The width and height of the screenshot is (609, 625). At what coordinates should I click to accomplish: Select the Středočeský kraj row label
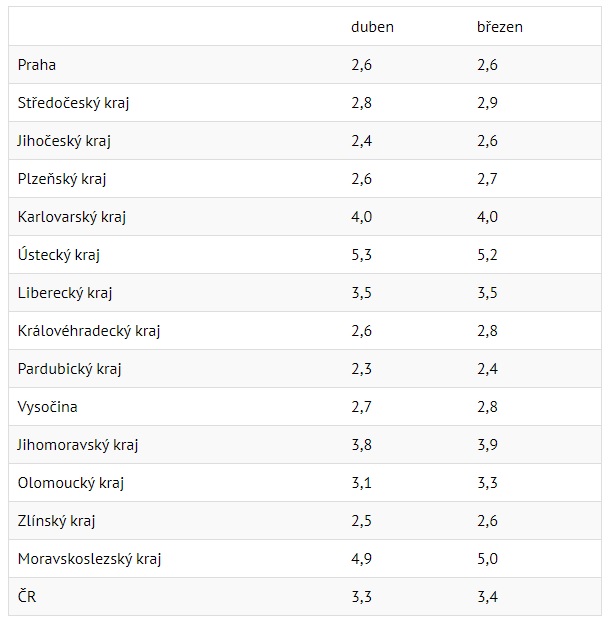coord(73,103)
